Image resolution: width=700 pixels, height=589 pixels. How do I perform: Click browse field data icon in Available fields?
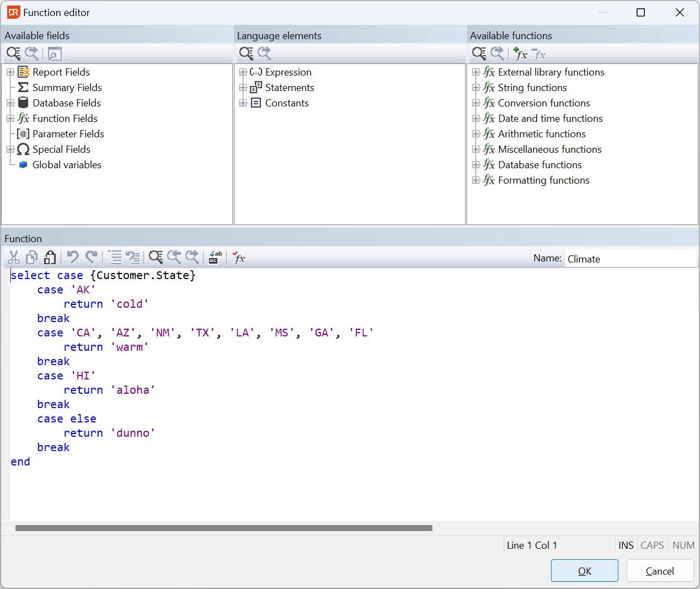click(x=55, y=53)
